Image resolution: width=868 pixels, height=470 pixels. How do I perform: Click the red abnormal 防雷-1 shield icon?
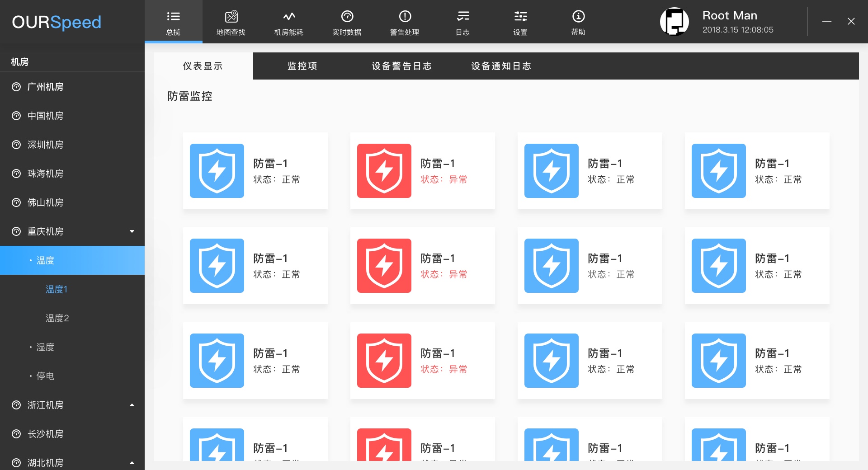tap(384, 171)
